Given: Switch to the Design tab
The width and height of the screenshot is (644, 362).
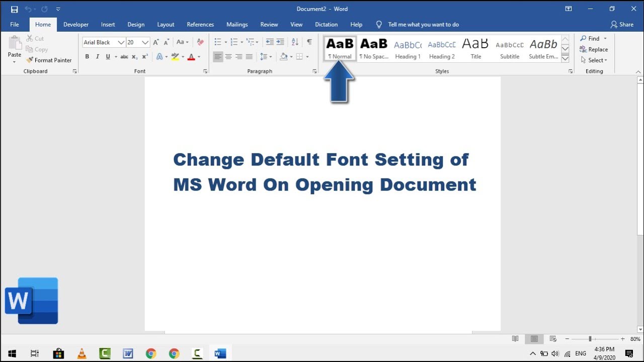Looking at the screenshot, I should [136, 24].
